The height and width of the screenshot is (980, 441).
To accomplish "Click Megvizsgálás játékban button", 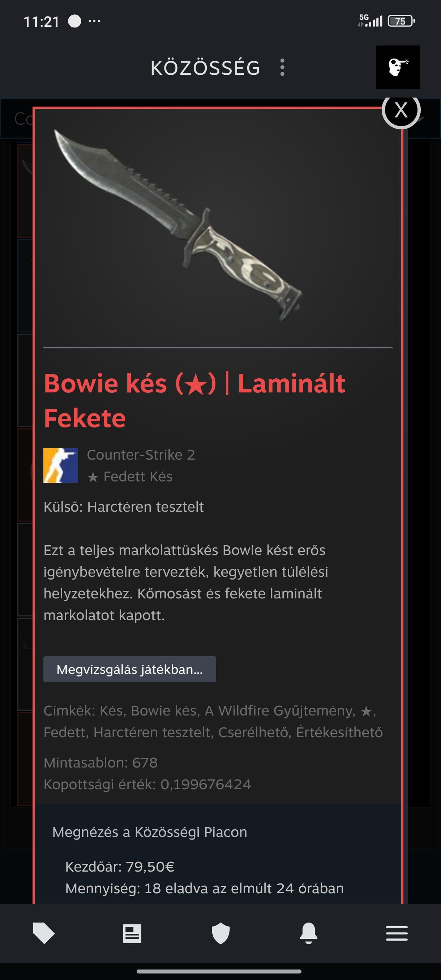I will (130, 669).
